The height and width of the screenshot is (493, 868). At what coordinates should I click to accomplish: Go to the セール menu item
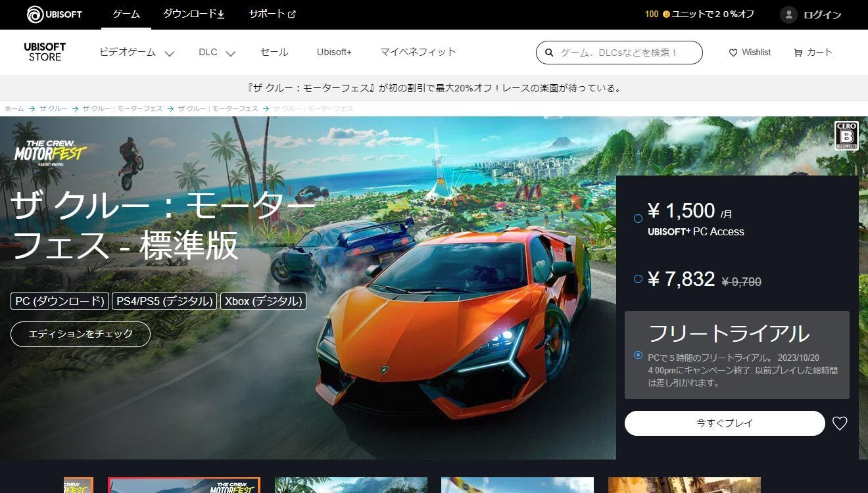click(x=274, y=52)
